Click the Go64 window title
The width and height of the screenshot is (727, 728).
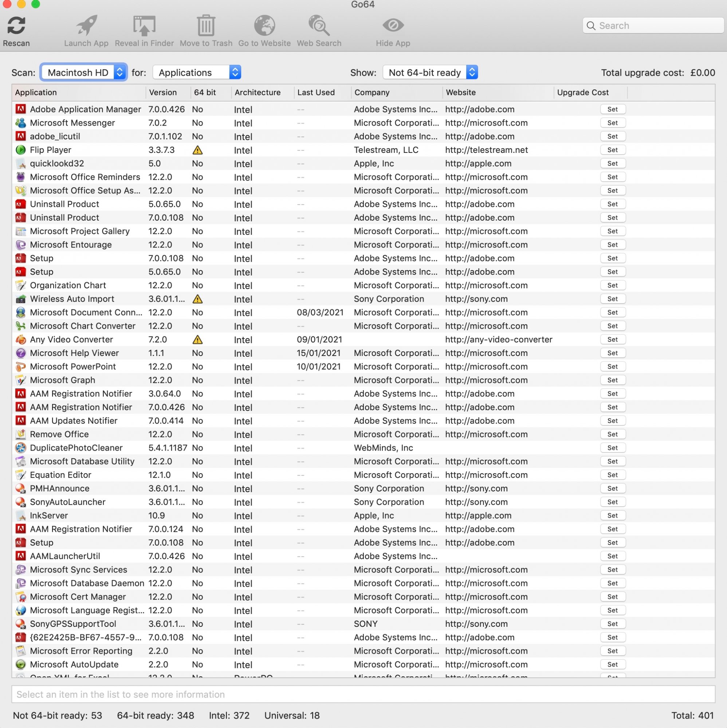pos(363,4)
